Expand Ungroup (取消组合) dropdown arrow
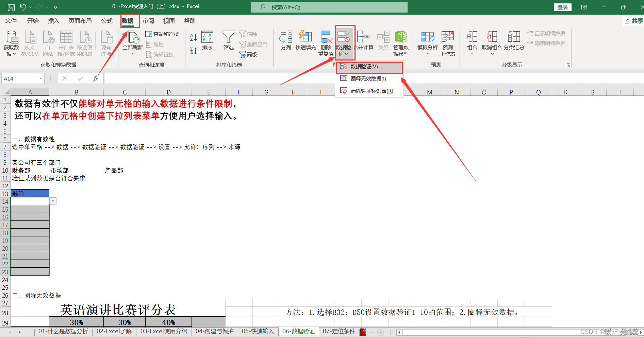The width and height of the screenshot is (644, 338). [x=492, y=54]
